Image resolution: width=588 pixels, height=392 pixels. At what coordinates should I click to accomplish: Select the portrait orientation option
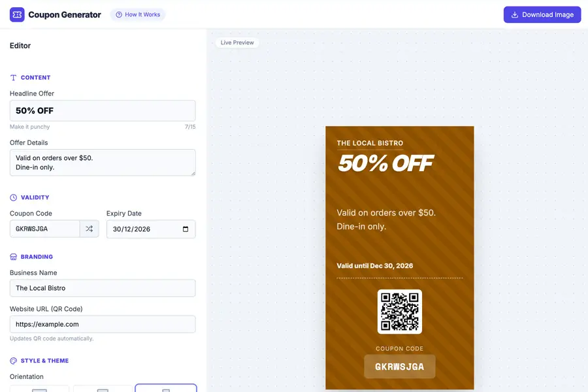166,389
